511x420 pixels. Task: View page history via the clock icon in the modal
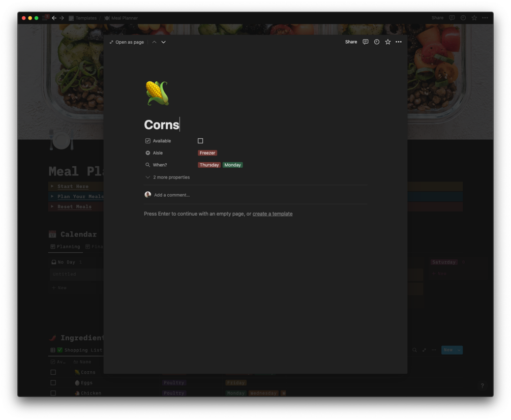(x=376, y=42)
